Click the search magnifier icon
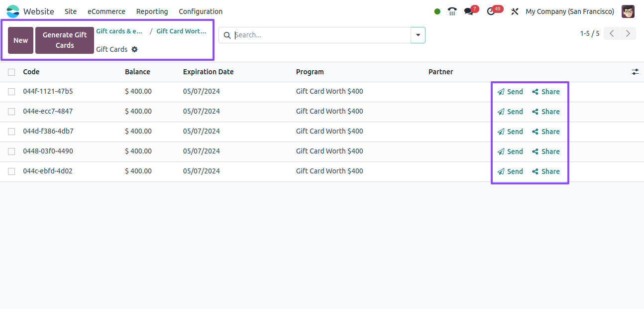 tap(227, 35)
